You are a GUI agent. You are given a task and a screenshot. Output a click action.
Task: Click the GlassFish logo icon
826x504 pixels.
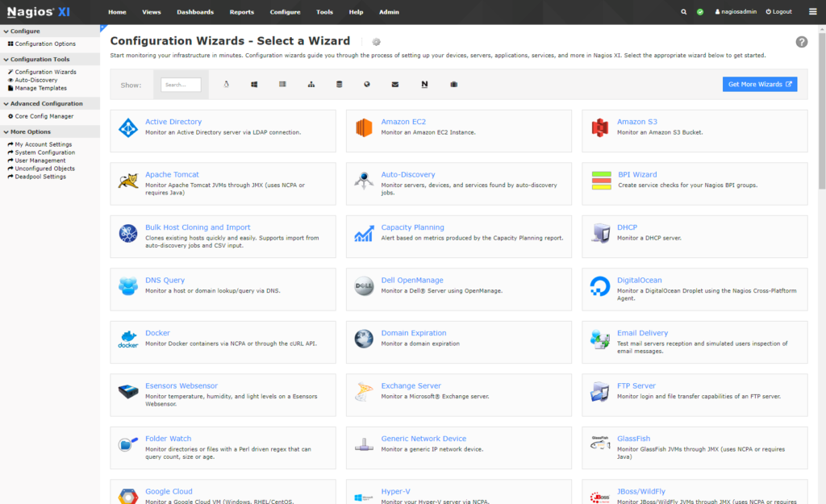pyautogui.click(x=600, y=443)
